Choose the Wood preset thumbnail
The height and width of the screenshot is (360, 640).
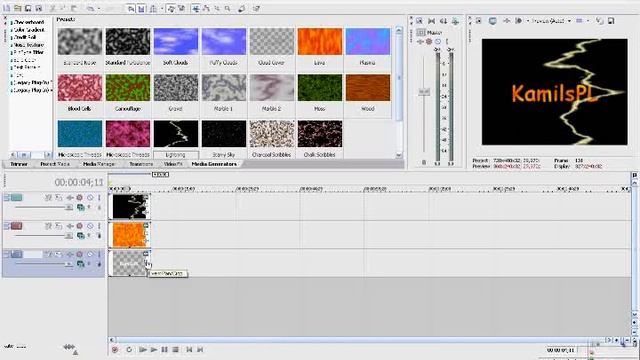(368, 87)
